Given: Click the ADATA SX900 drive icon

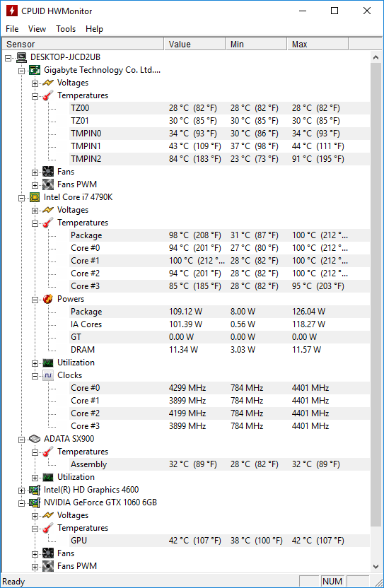Looking at the screenshot, I should tap(35, 439).
